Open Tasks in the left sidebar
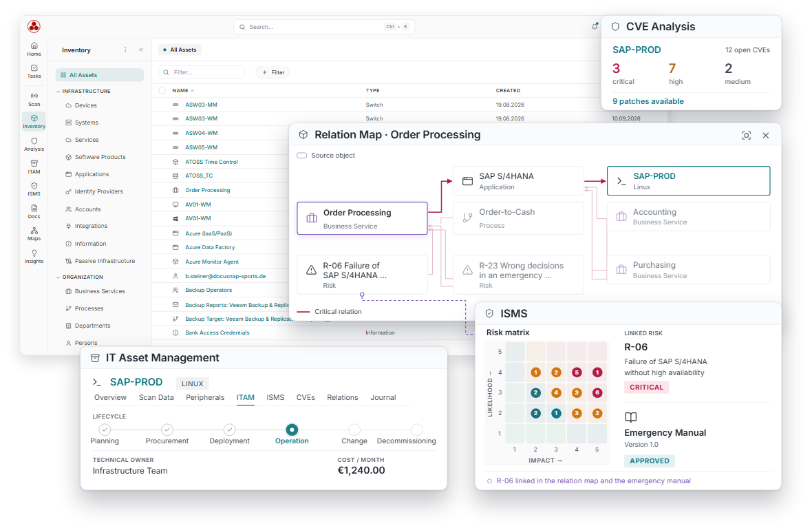The image size is (812, 528). [x=34, y=72]
